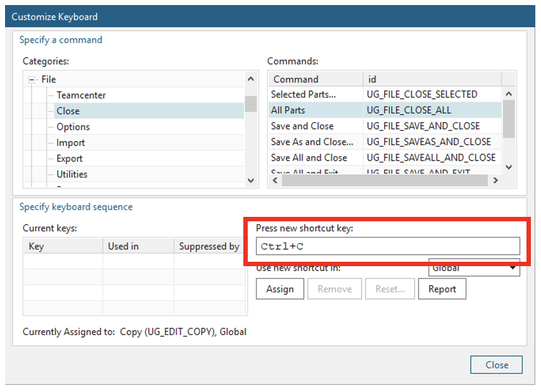Viewport: 541px width, 392px height.
Task: Pick the Utilities category
Action: point(72,175)
